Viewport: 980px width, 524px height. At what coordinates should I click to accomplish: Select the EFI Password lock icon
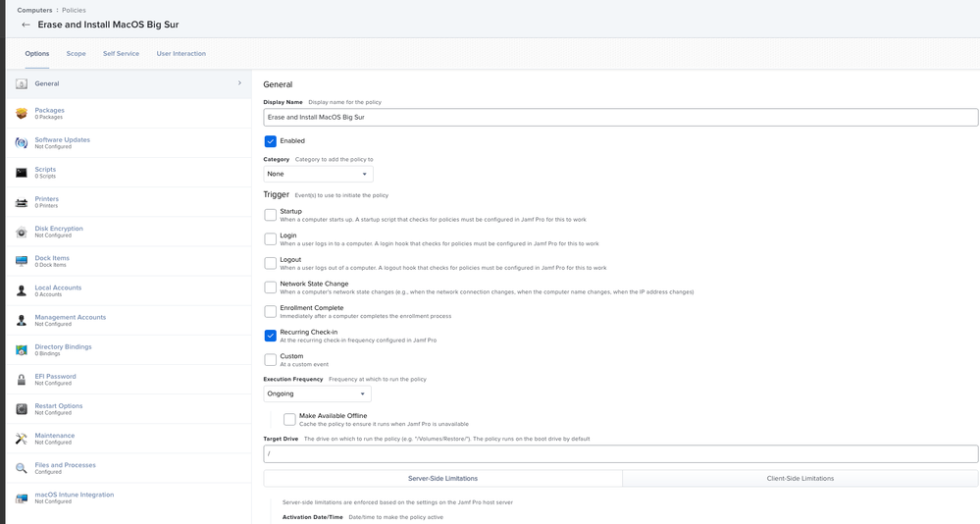click(22, 380)
